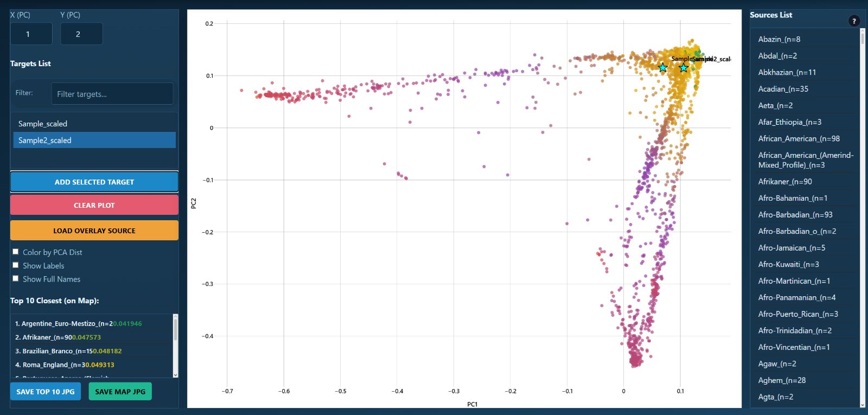Click the right cyan star sample marker
Viewport: 868px width, 415px height.
coord(684,68)
